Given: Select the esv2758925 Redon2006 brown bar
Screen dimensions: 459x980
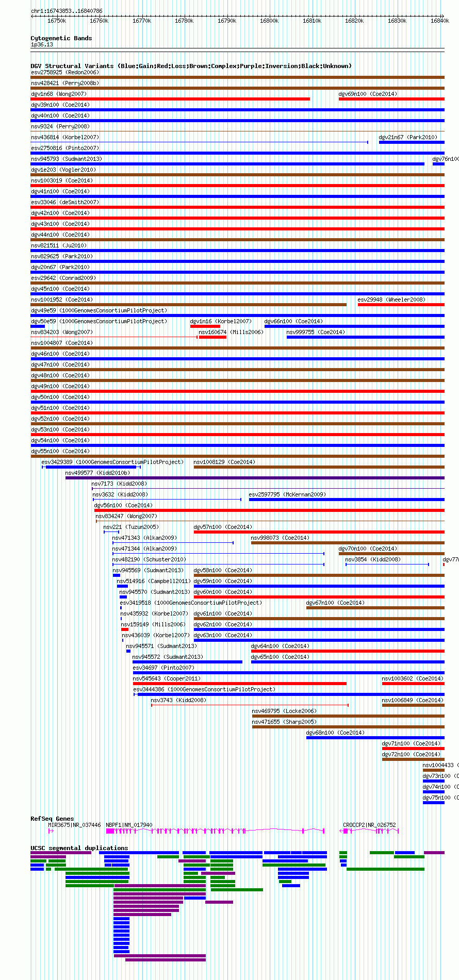Looking at the screenshot, I should [x=237, y=77].
